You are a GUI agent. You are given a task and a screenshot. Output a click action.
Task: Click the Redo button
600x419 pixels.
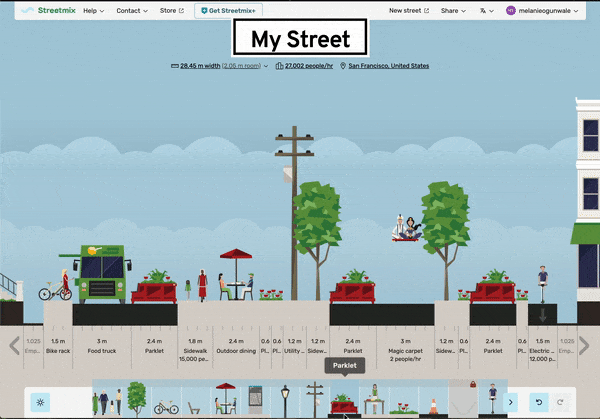[x=560, y=402]
